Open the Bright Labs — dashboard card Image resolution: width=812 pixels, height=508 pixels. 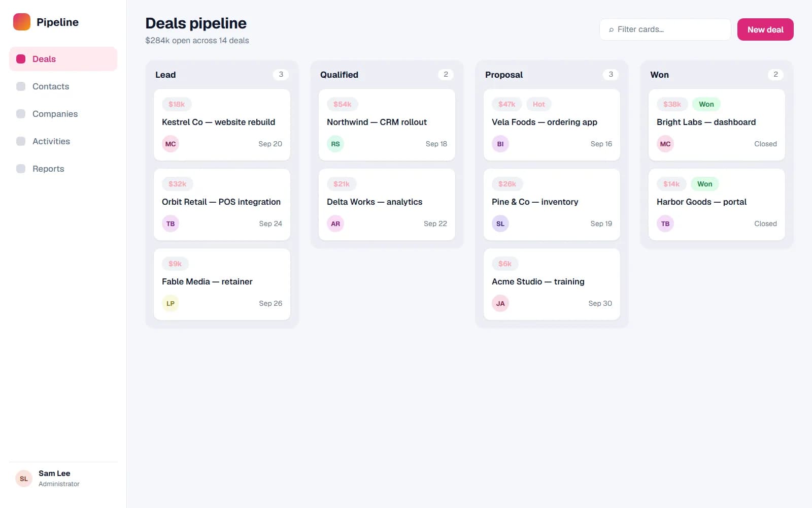coord(717,125)
